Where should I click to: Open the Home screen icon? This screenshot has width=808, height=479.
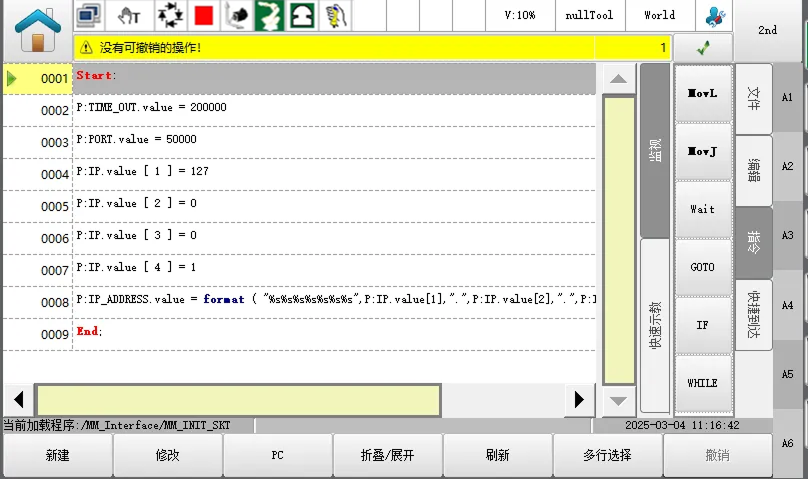click(38, 31)
